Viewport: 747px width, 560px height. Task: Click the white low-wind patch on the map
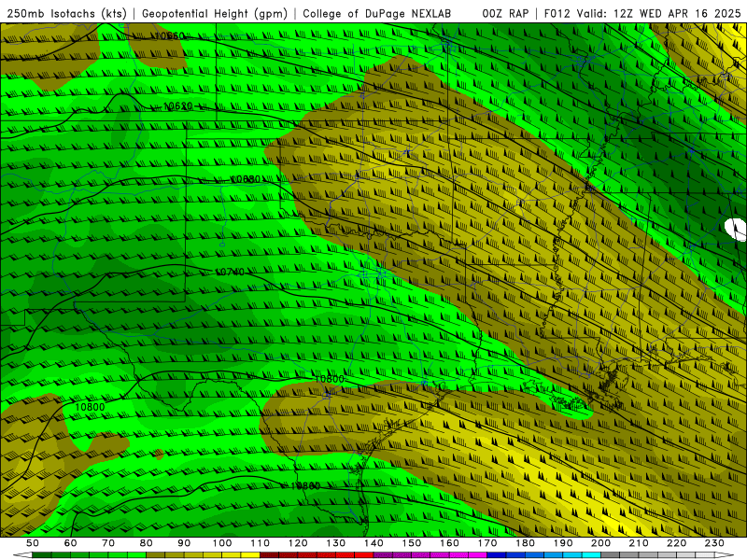click(x=734, y=230)
